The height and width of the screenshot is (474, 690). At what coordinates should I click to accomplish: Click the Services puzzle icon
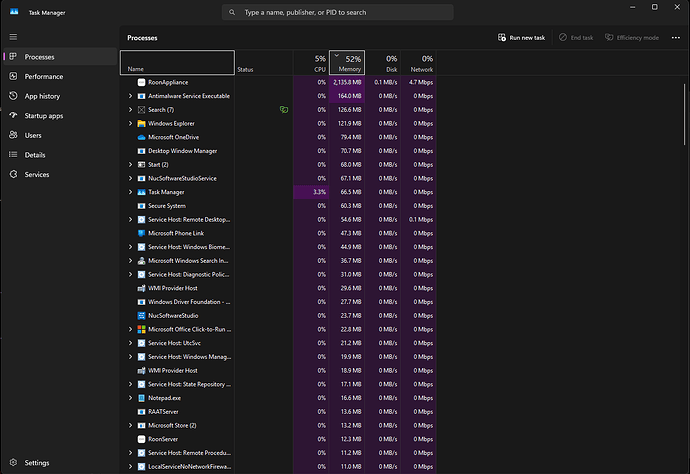[x=12, y=174]
